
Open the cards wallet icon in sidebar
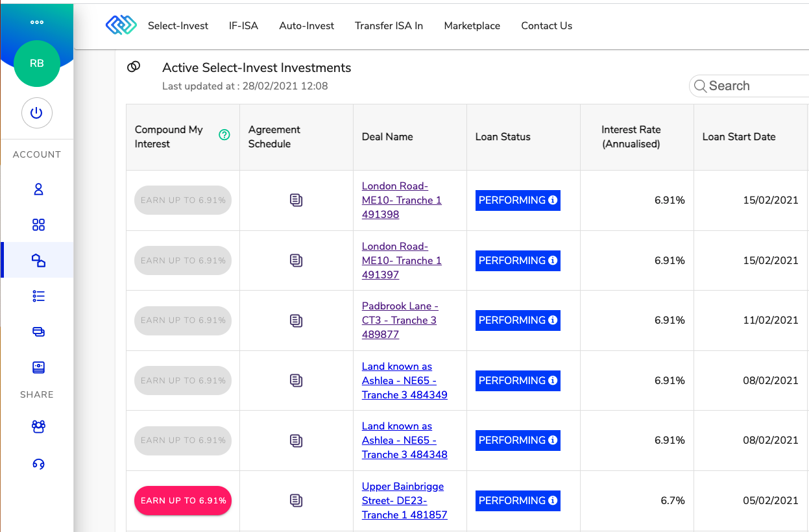(x=38, y=332)
